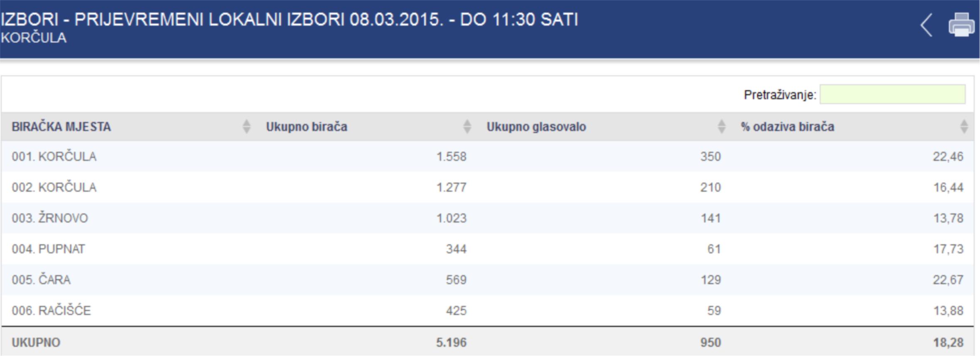Select the 003. ŽRNOVO row
This screenshot has width=980, height=356.
(x=50, y=218)
